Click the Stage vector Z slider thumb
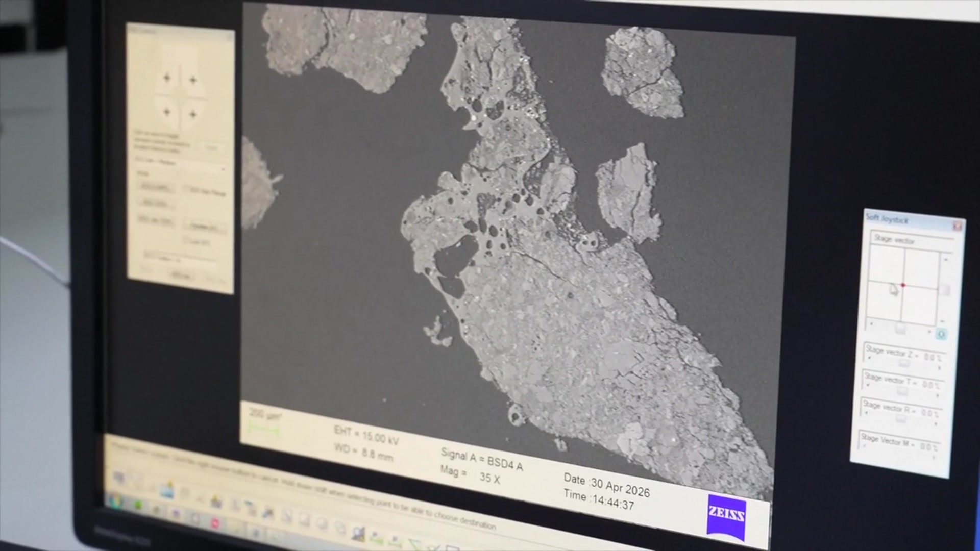 point(904,363)
